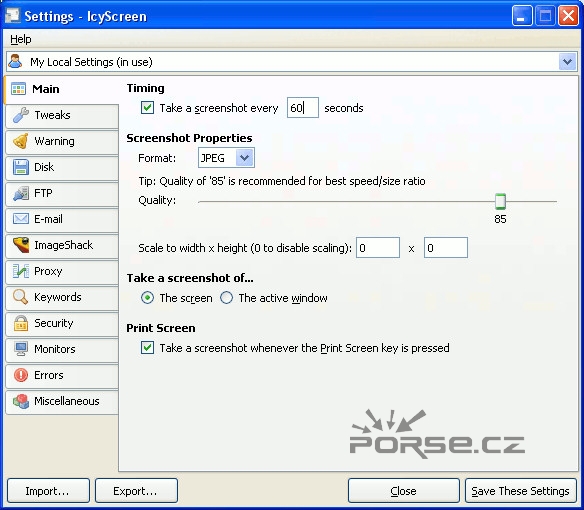Select the Warning bell icon
The height and width of the screenshot is (510, 584).
coord(21,141)
